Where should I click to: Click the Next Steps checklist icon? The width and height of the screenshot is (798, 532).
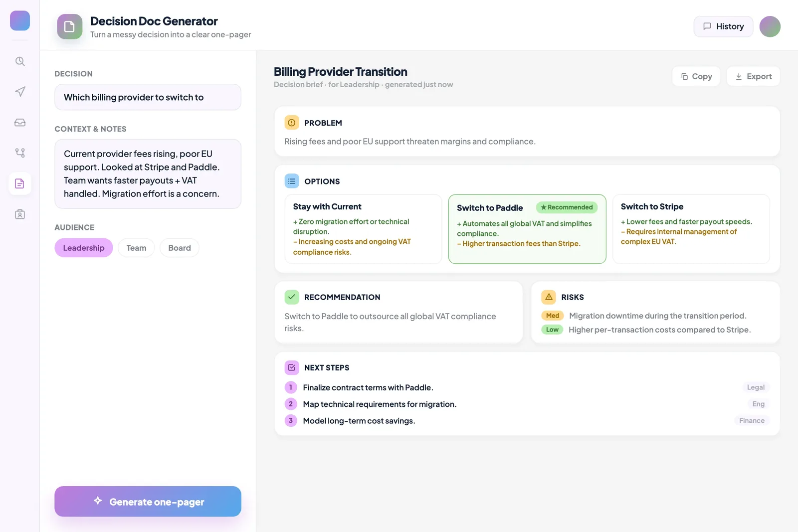[292, 367]
